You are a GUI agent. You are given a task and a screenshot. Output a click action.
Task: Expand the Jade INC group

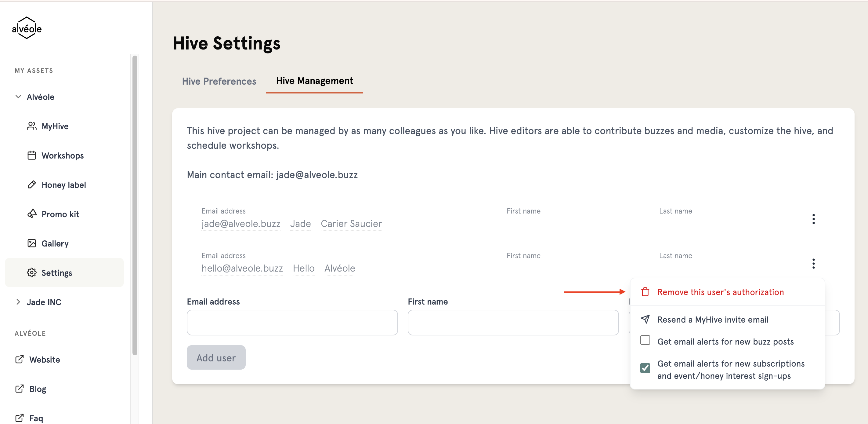tap(18, 302)
